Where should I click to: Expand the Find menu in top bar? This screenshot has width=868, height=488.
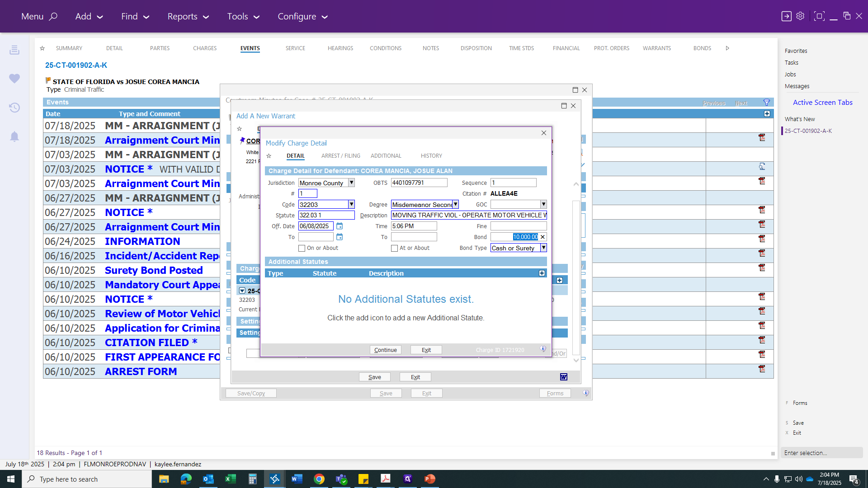point(135,16)
